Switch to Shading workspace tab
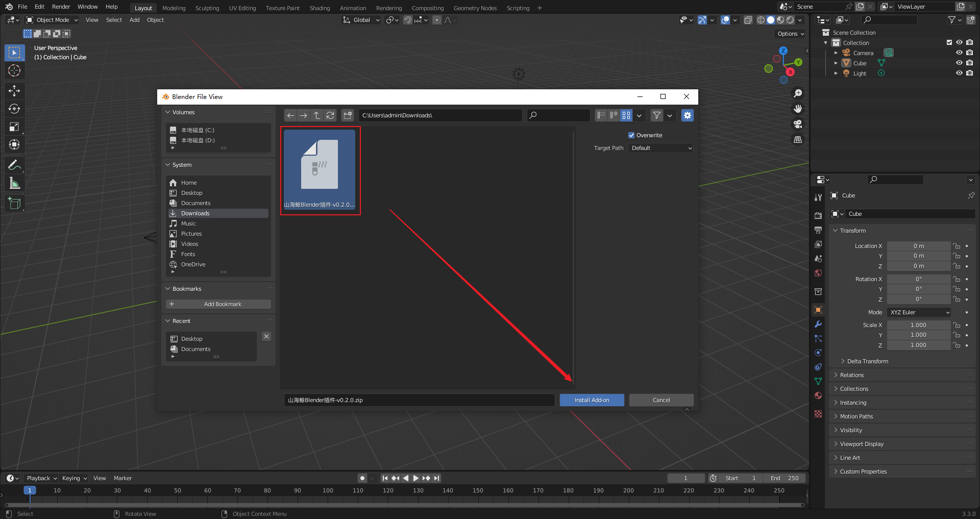The height and width of the screenshot is (519, 980). [x=320, y=8]
